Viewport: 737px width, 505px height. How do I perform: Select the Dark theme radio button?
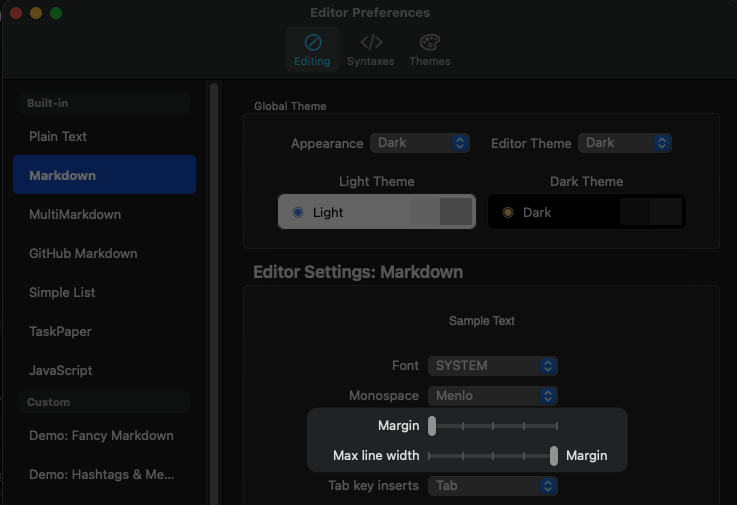pyautogui.click(x=508, y=213)
